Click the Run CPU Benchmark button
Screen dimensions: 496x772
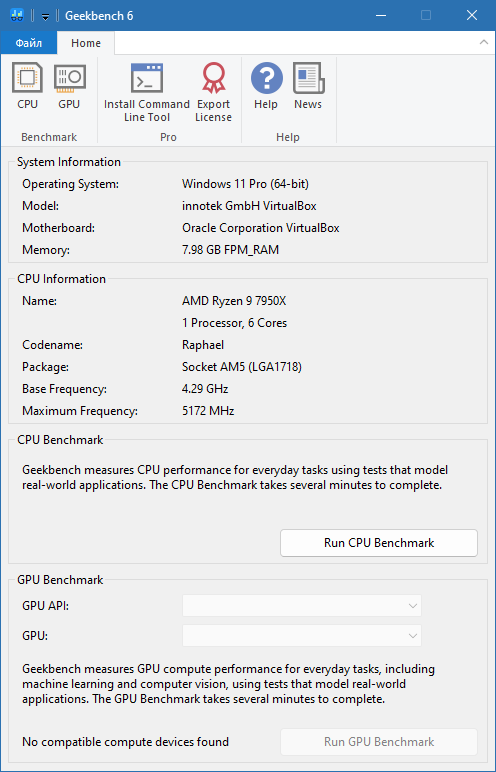379,543
